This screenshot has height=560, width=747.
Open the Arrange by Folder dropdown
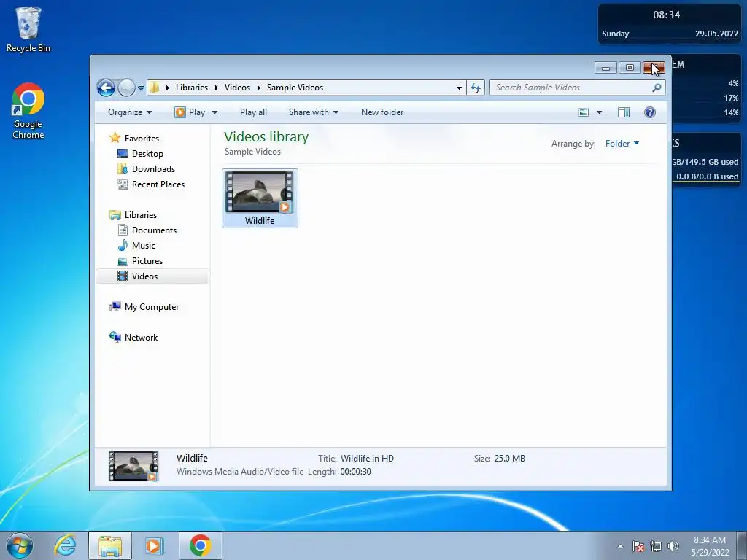622,144
